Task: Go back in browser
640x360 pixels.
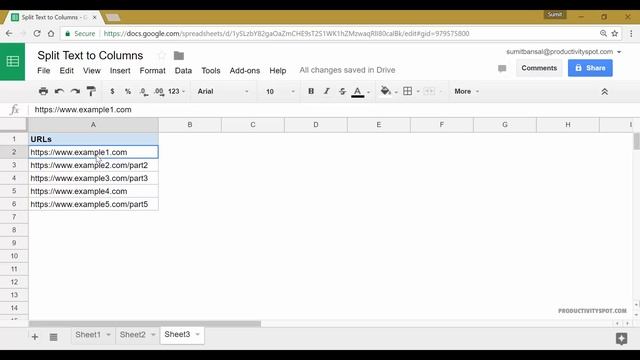Action: pyautogui.click(x=9, y=33)
